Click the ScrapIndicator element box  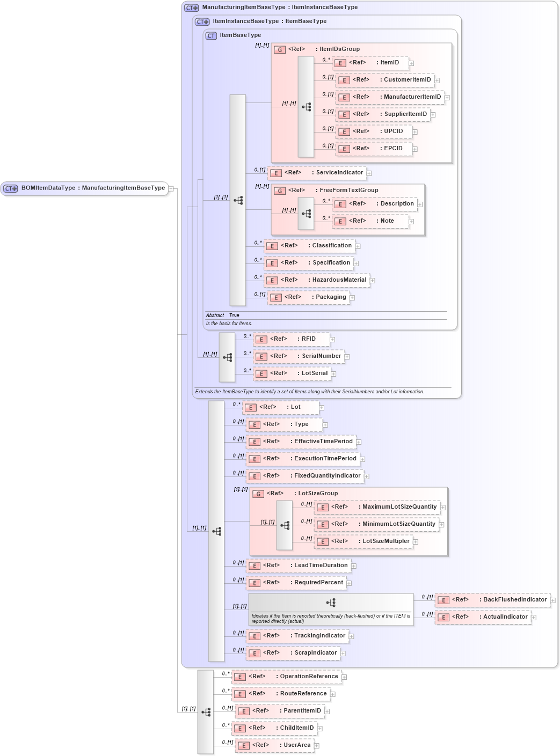tap(293, 653)
